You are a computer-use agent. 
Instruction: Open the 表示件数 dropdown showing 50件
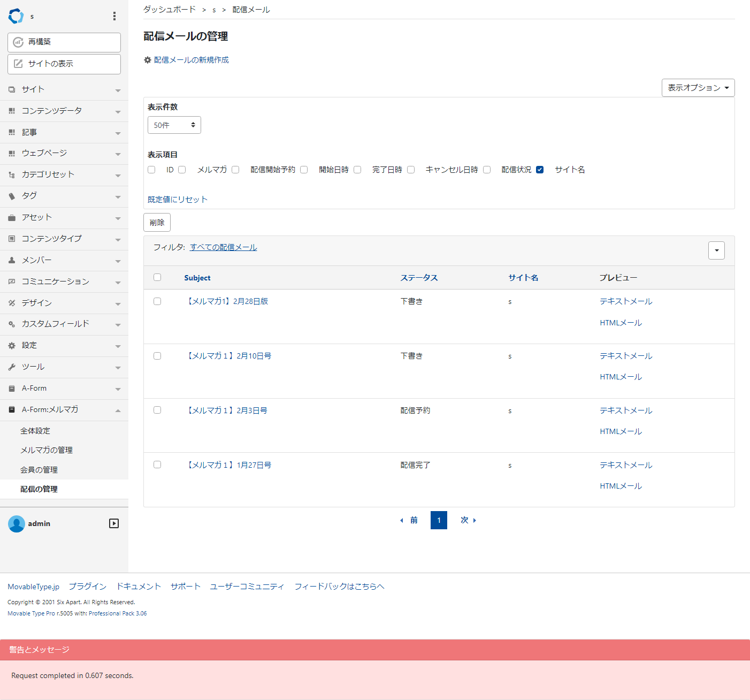click(174, 125)
